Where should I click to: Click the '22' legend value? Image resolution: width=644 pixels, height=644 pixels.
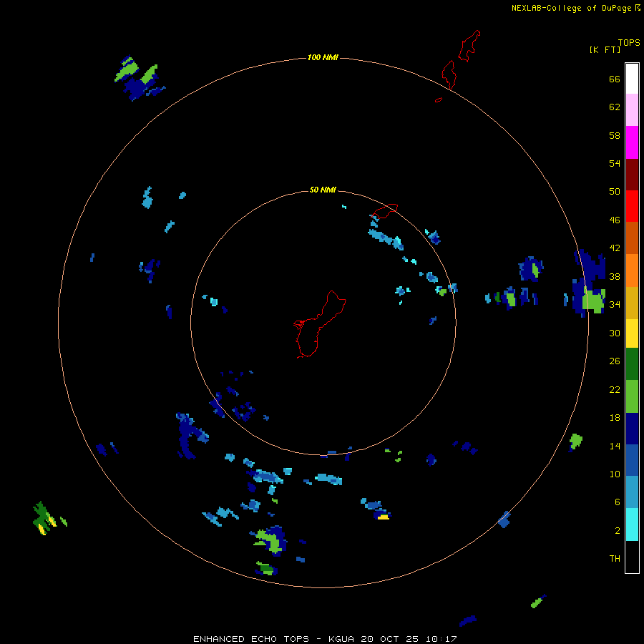615,389
